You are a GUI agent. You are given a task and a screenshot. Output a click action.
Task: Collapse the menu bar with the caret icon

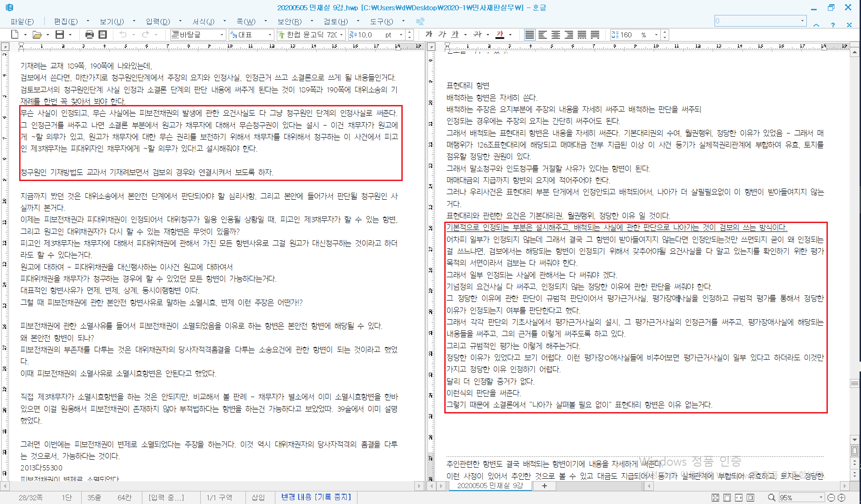click(x=816, y=25)
